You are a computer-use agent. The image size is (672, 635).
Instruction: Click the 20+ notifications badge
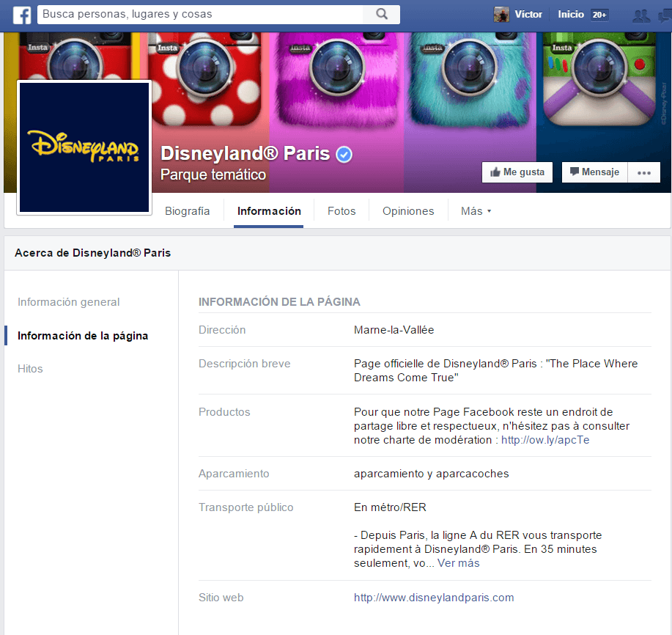coord(599,15)
